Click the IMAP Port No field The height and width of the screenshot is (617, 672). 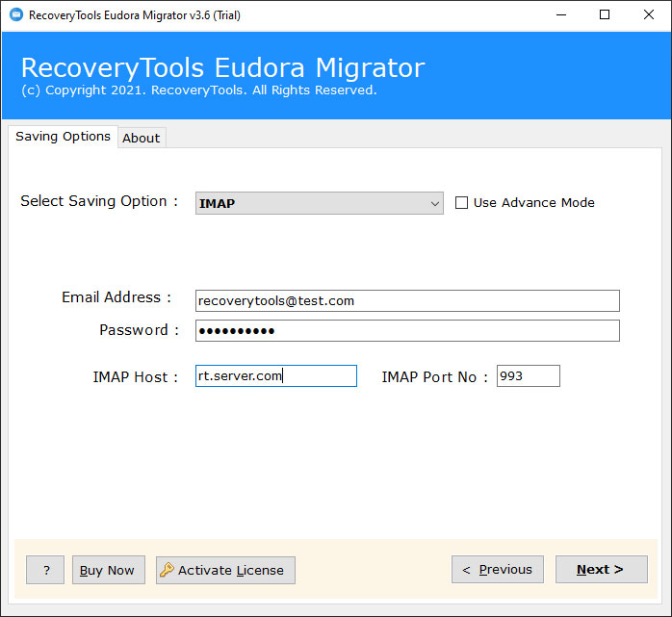(x=528, y=375)
